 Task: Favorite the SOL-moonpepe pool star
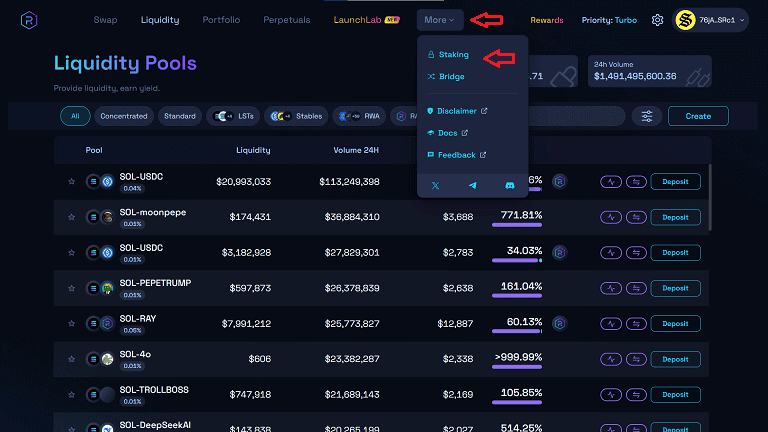click(72, 217)
